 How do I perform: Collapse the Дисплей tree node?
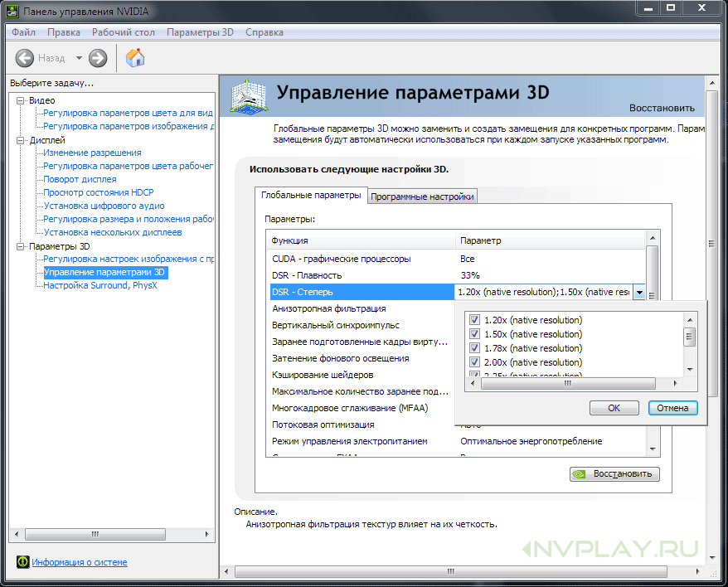(x=20, y=140)
